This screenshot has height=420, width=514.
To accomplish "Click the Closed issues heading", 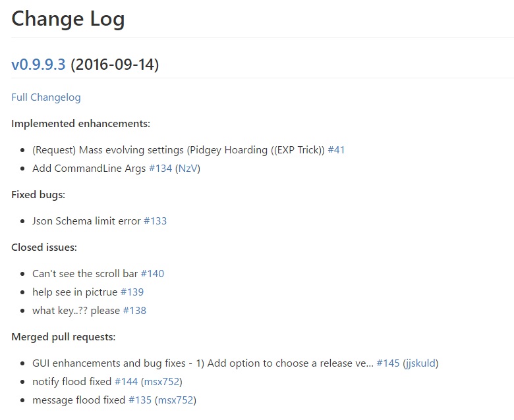I will pyautogui.click(x=44, y=247).
